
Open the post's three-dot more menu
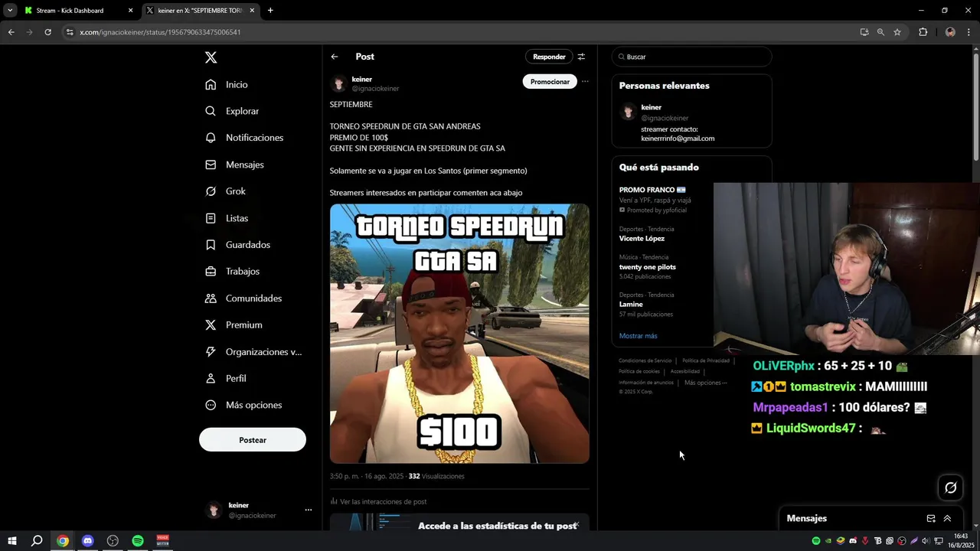[585, 81]
